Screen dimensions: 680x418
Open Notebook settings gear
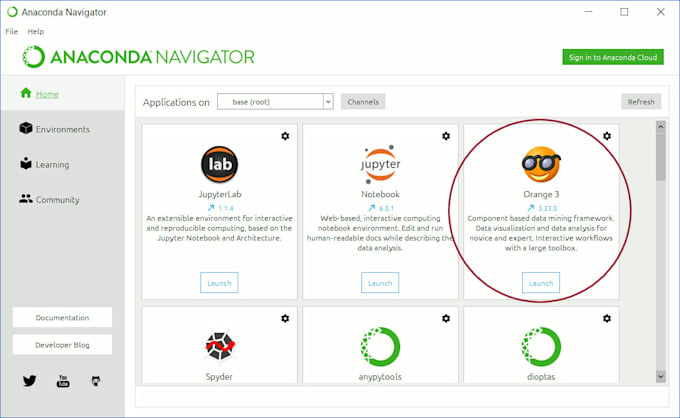[x=446, y=136]
